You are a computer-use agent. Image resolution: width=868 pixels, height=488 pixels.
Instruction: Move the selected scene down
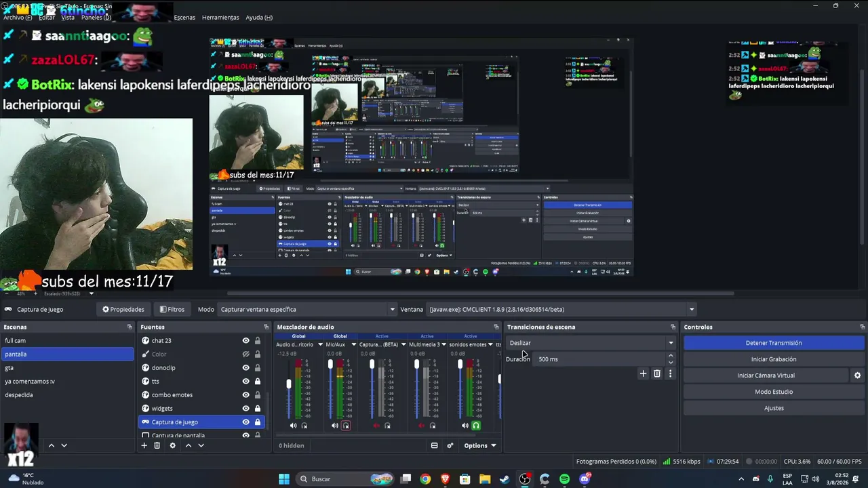coord(64,445)
